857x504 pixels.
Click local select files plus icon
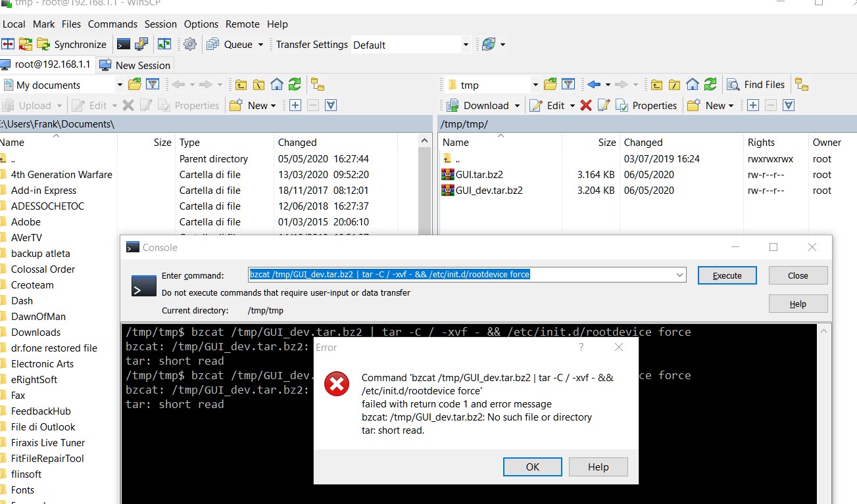coord(295,105)
